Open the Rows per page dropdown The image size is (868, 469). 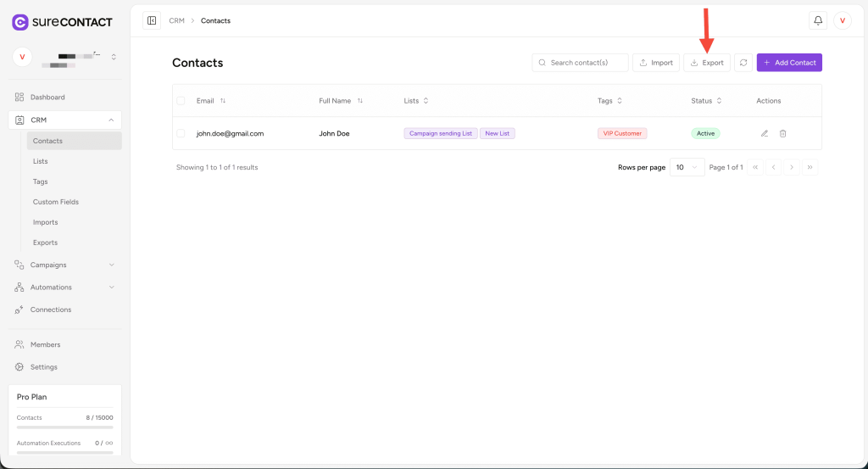point(687,167)
